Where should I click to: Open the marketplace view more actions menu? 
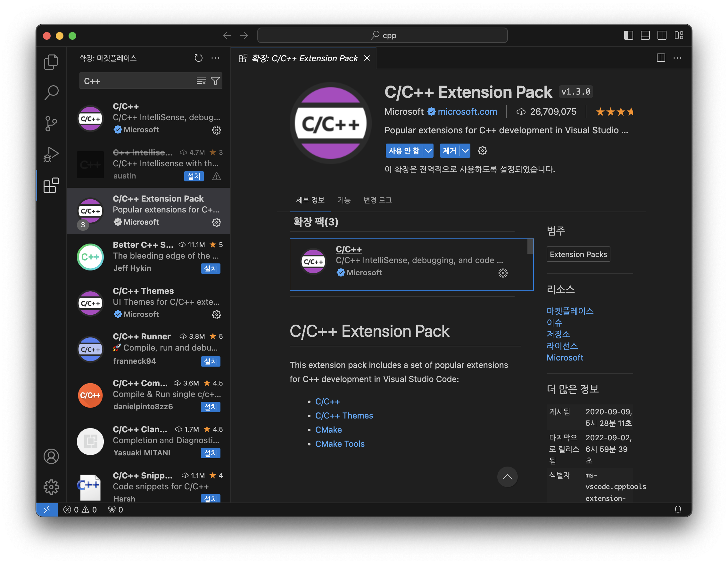(215, 58)
